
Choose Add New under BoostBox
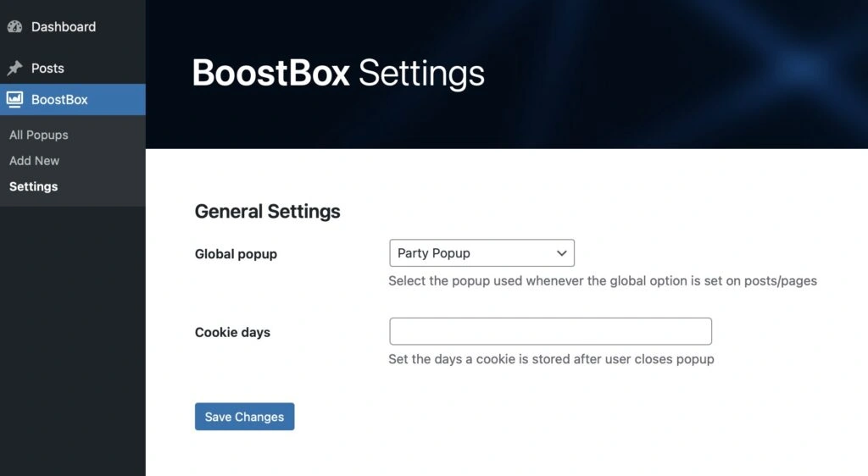coord(34,161)
